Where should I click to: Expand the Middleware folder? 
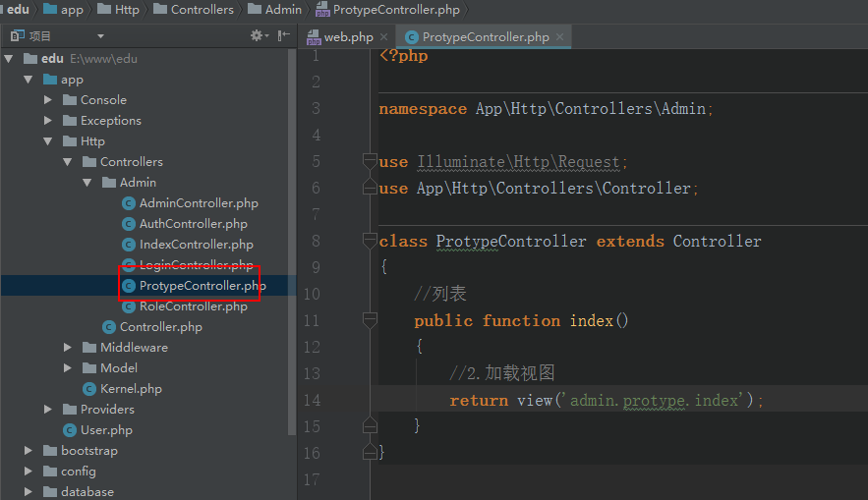tap(68, 348)
